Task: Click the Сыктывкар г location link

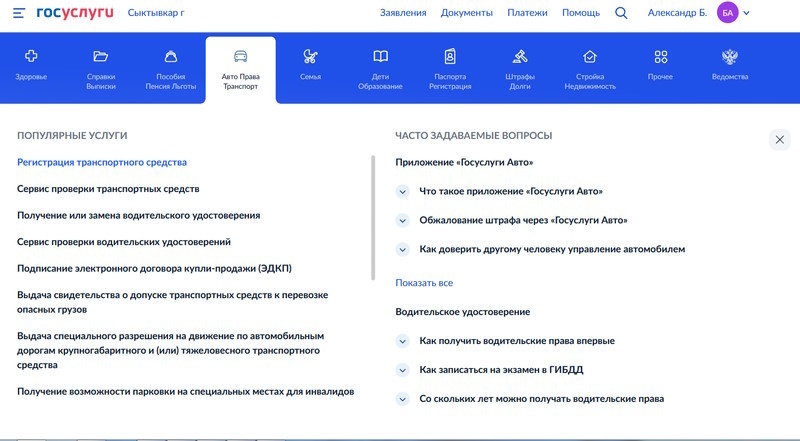Action: point(156,13)
